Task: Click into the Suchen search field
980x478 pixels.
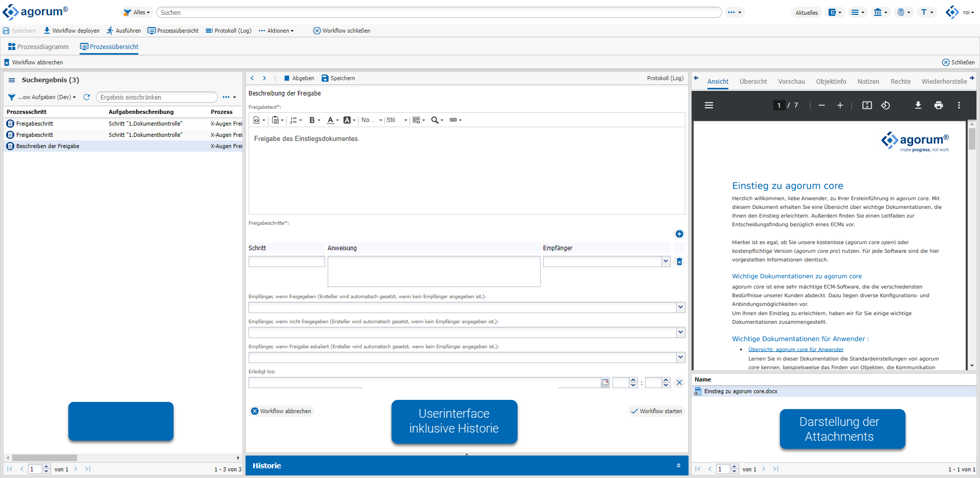Action: (x=439, y=12)
